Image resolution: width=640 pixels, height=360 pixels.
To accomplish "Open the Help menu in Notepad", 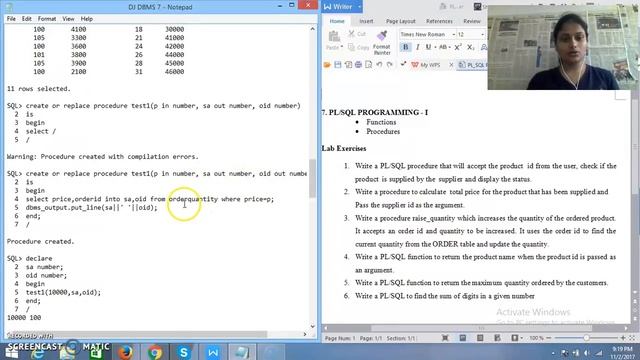I will [87, 19].
